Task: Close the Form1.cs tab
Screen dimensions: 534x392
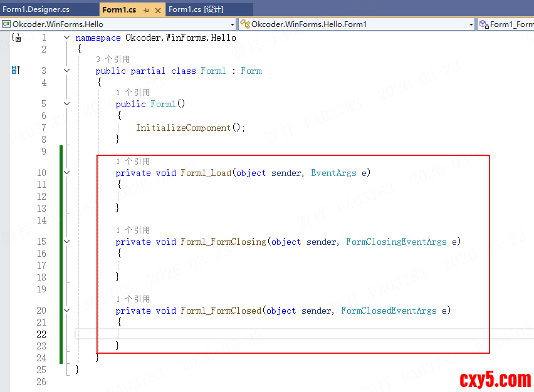Action: [x=157, y=10]
